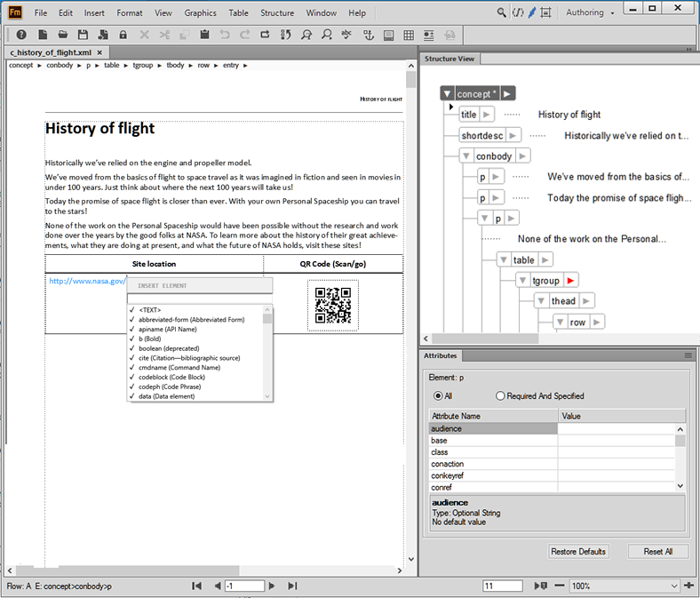700x598 pixels.
Task: Click the Reset All button
Action: tap(657, 552)
